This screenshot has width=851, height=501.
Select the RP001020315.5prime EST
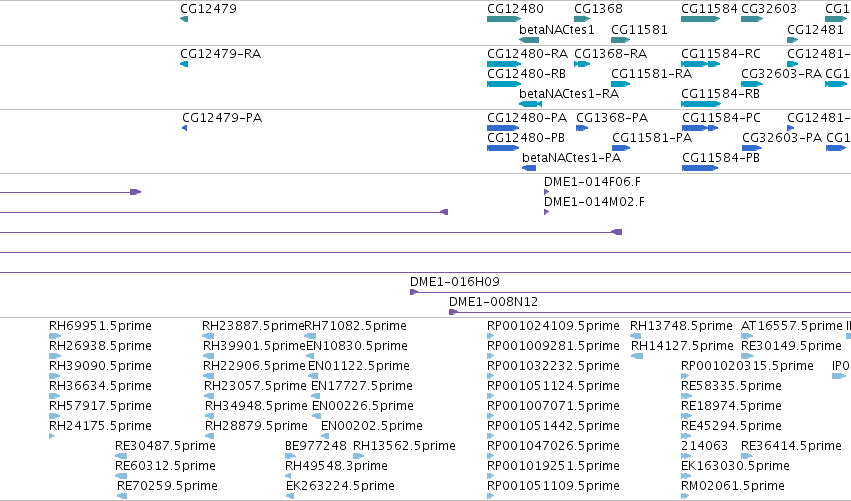685,376
